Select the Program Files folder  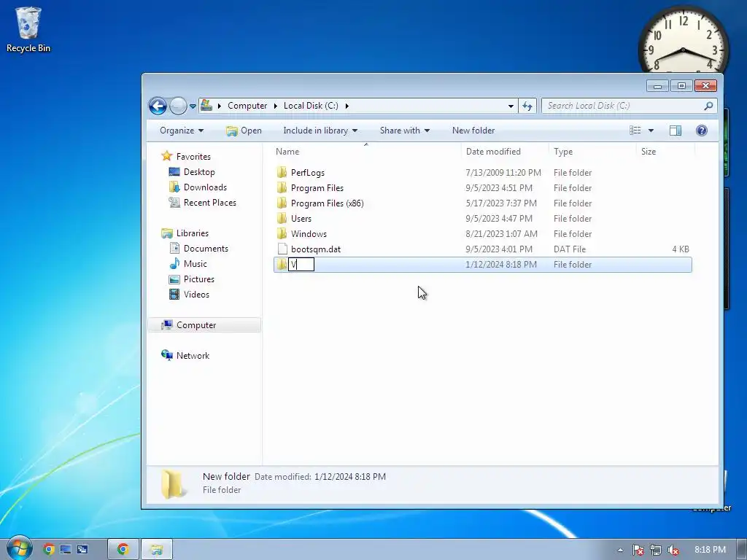317,187
